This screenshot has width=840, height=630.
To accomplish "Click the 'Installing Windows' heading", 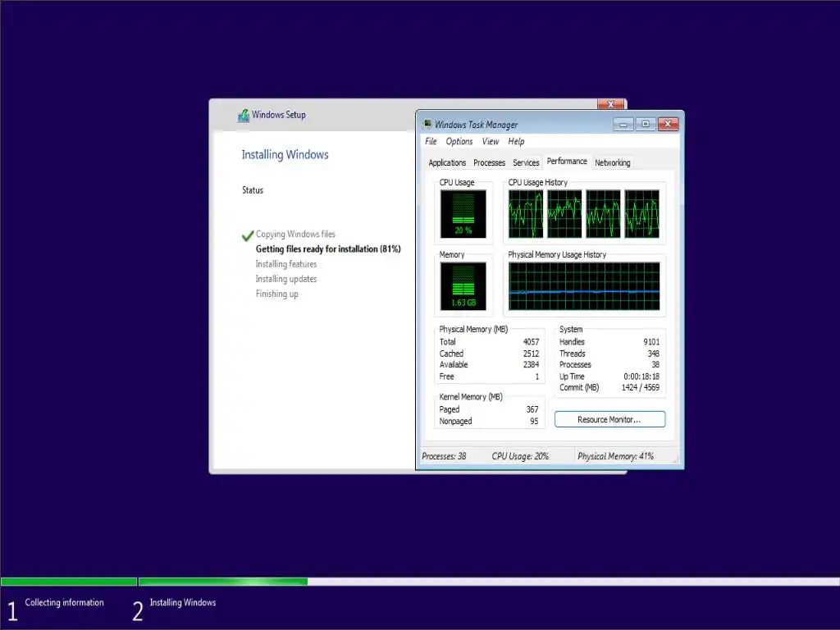I will pyautogui.click(x=285, y=155).
